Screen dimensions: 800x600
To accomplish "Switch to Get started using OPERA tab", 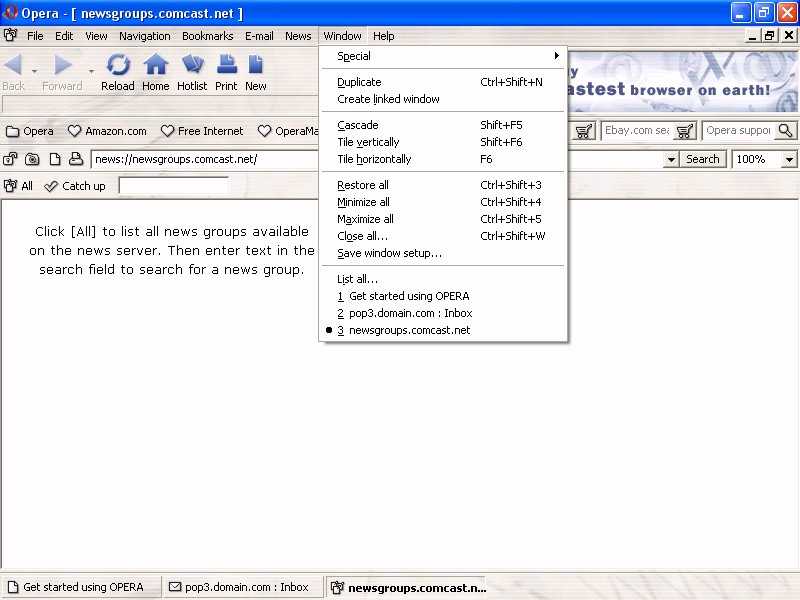I will pos(82,587).
